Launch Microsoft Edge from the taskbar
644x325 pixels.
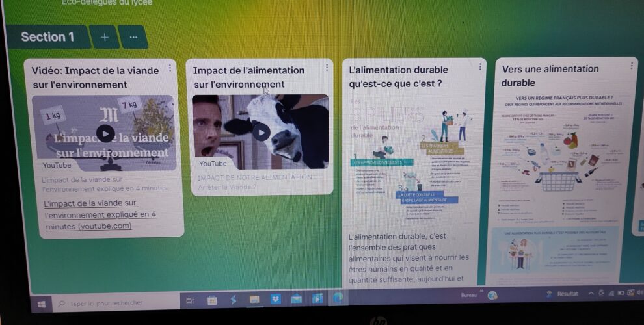click(338, 298)
